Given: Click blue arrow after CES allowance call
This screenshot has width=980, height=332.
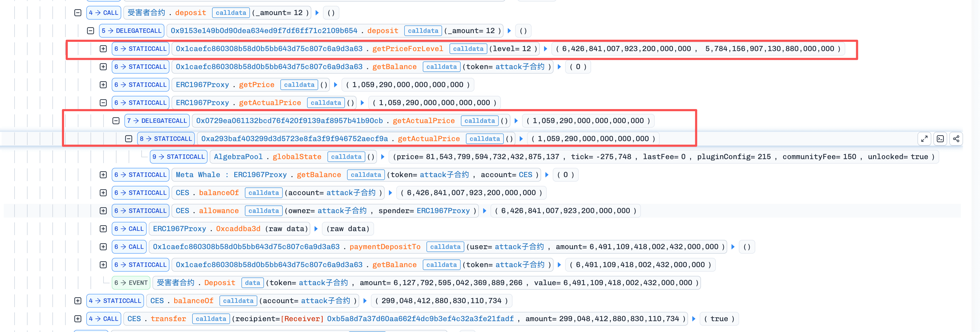Looking at the screenshot, I should pos(485,211).
